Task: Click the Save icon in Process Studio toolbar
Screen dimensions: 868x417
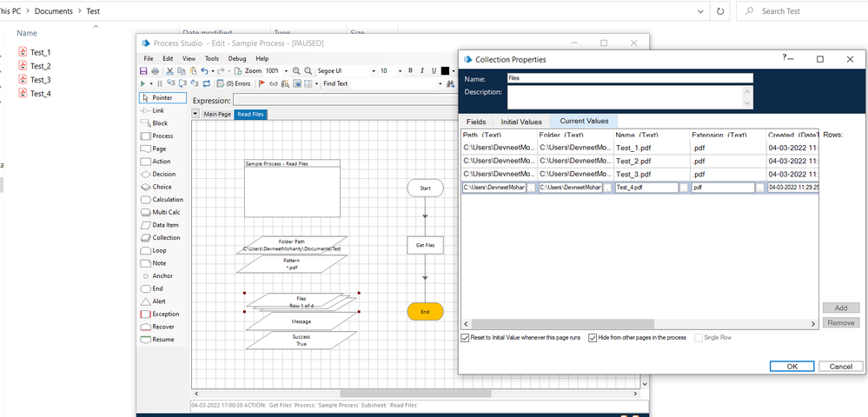Action: click(144, 71)
